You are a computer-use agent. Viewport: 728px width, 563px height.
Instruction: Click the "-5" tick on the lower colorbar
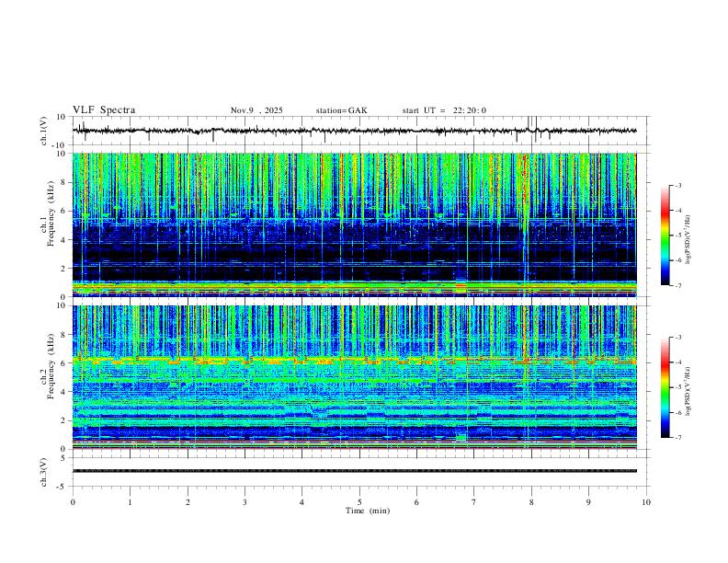(x=677, y=387)
